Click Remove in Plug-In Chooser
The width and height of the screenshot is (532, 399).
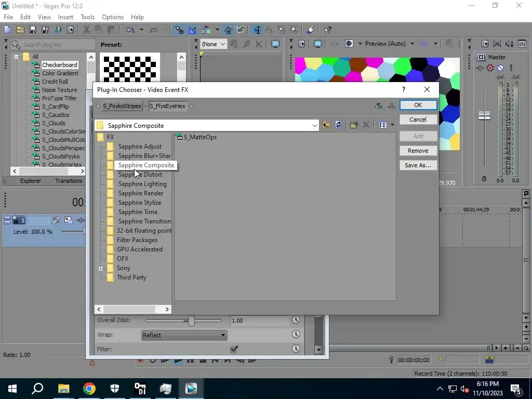(x=418, y=151)
